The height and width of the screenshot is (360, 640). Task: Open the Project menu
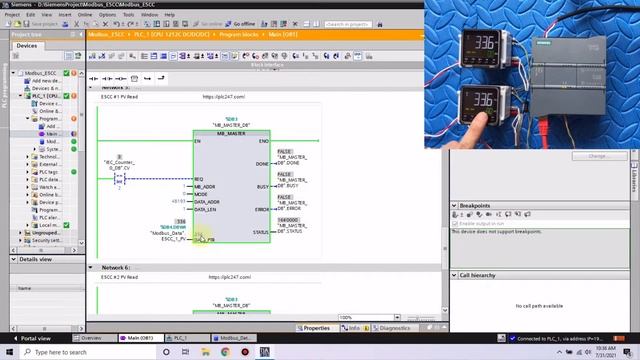coord(12,15)
